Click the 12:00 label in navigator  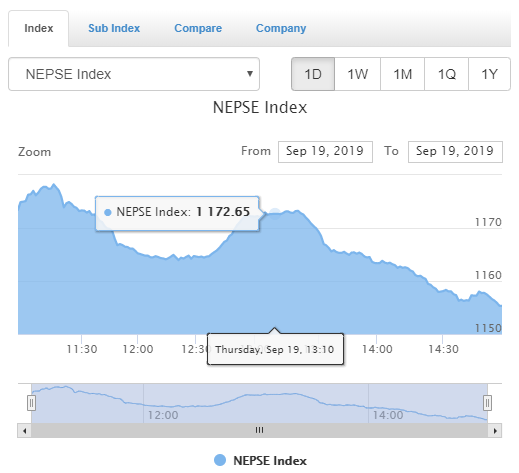(x=163, y=415)
